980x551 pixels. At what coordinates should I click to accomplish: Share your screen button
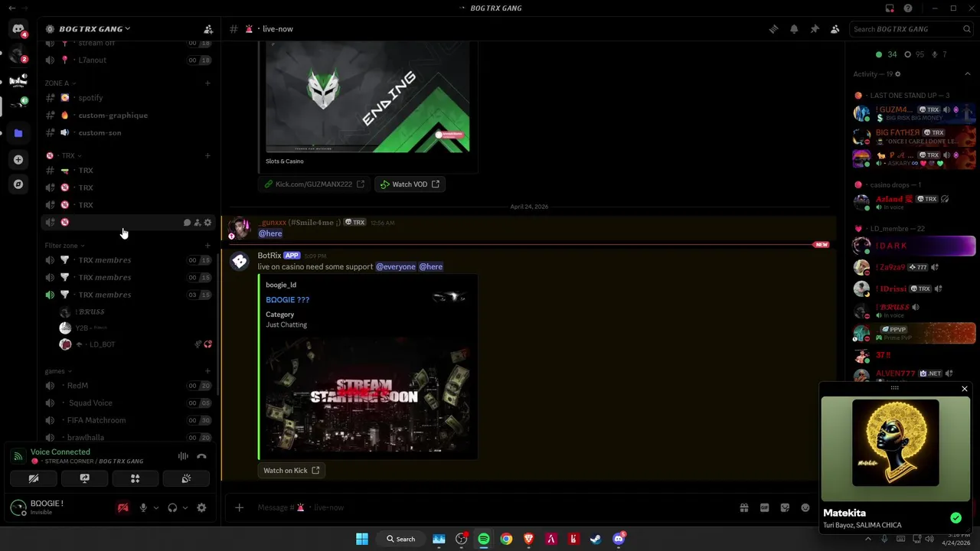point(84,478)
